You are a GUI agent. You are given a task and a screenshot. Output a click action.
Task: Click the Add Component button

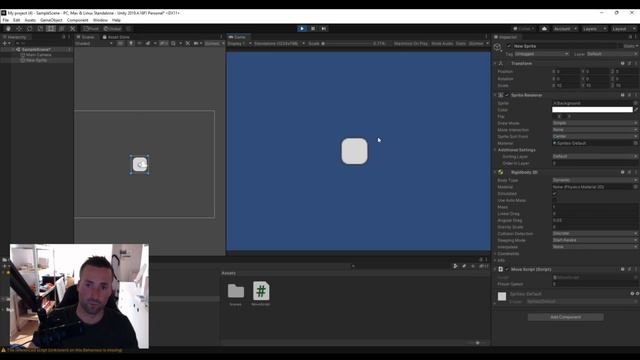tap(565, 317)
